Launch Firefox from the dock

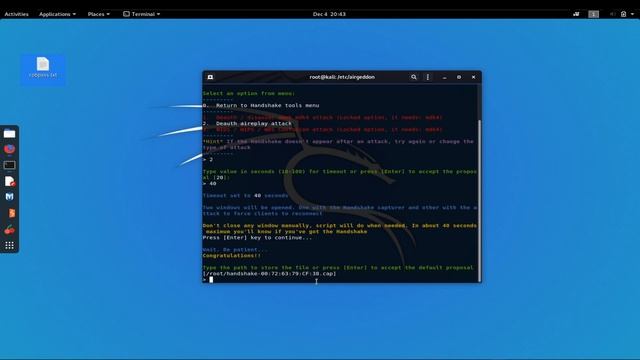(x=9, y=149)
